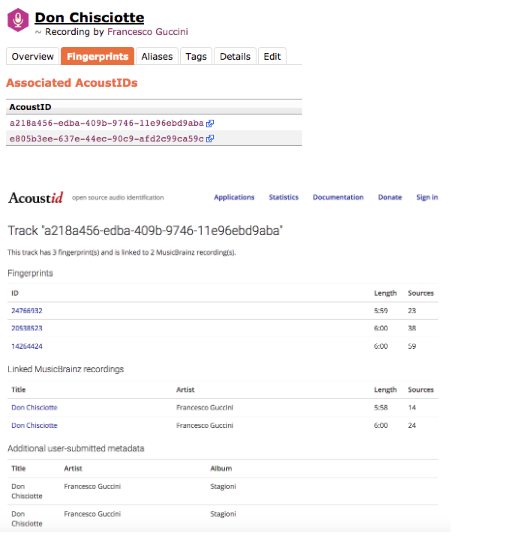Viewport: 515px width, 544px height.
Task: Open the Overview tab
Action: pos(33,56)
